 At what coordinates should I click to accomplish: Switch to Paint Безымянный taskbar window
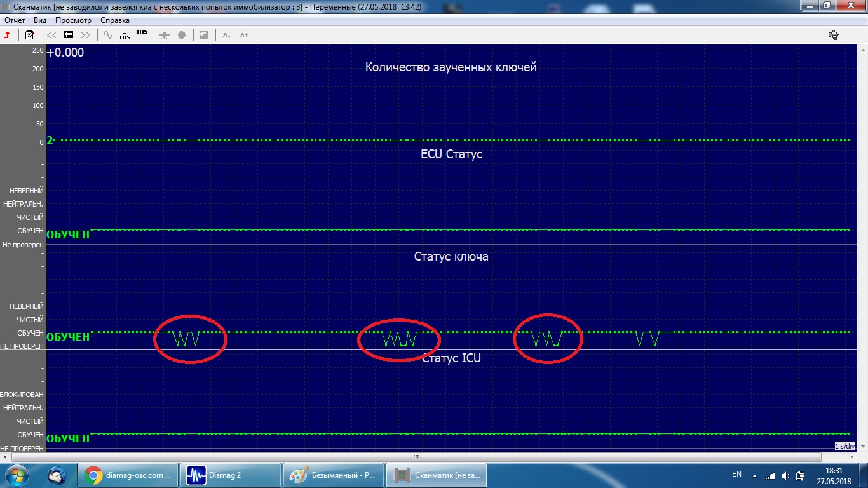point(334,475)
